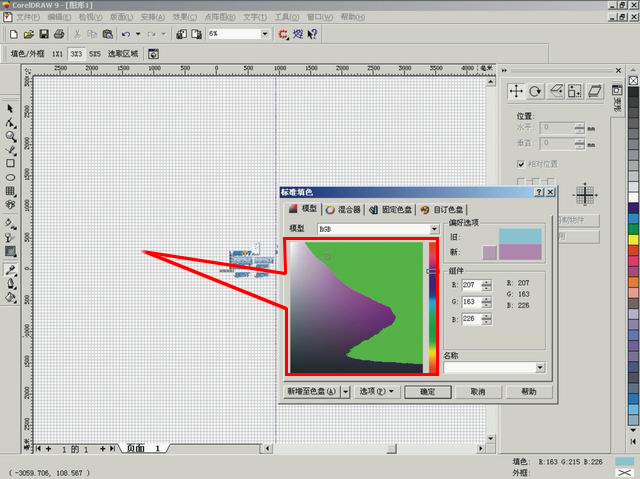The width and height of the screenshot is (640, 479).
Task: Open the arrow beside 新增至色盘 button
Action: (x=345, y=392)
